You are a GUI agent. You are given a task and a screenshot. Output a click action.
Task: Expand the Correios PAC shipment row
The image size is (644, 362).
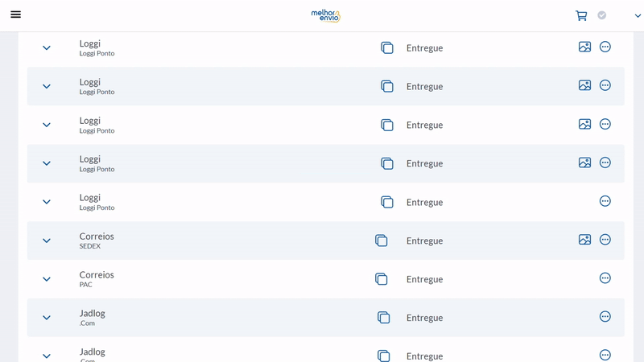tap(47, 279)
